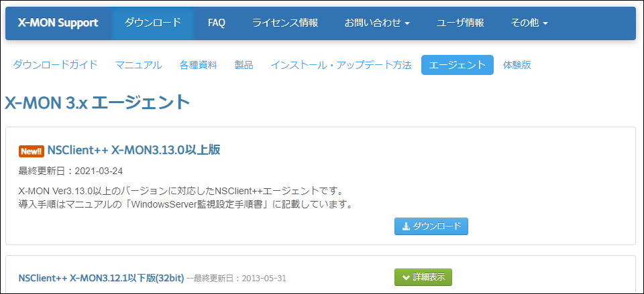Switch to the マニュアル tab

pos(138,65)
